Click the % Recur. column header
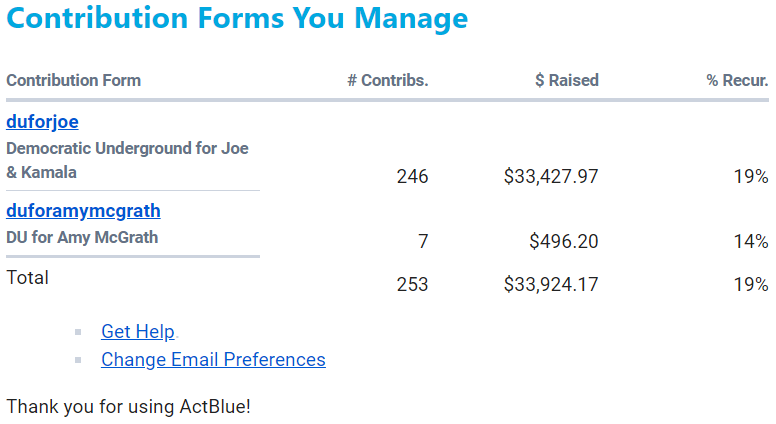Image resolution: width=776 pixels, height=424 pixels. pyautogui.click(x=737, y=80)
